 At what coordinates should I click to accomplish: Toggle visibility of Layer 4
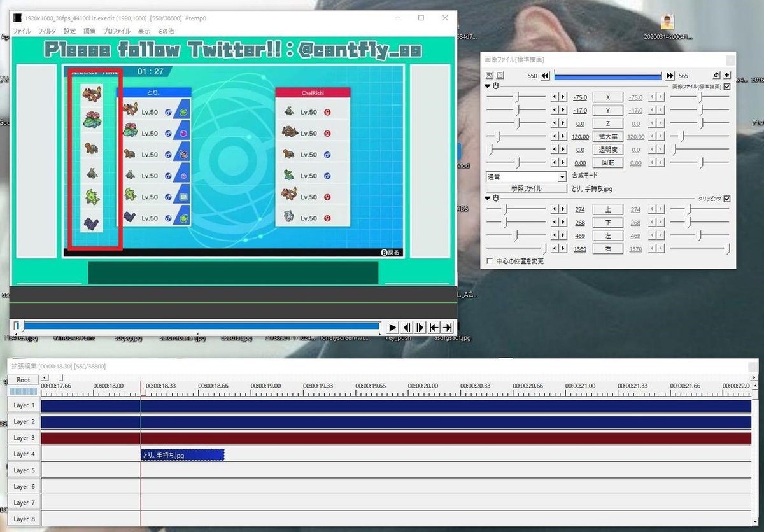click(24, 454)
